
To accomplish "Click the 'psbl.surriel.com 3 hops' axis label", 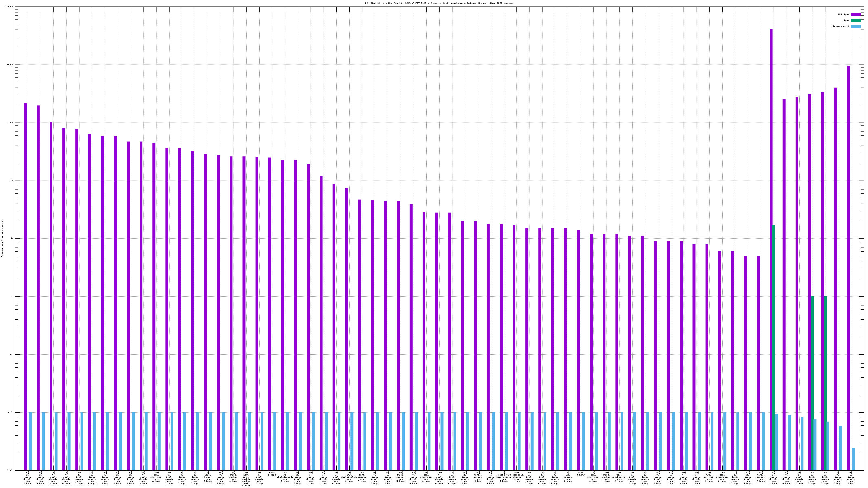I will 709,477.
